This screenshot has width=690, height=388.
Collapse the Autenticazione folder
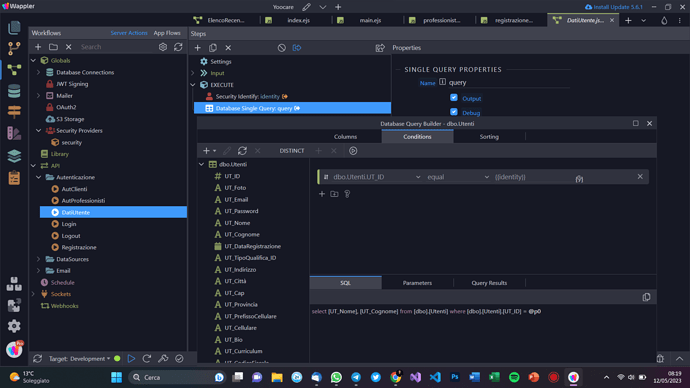tap(38, 177)
